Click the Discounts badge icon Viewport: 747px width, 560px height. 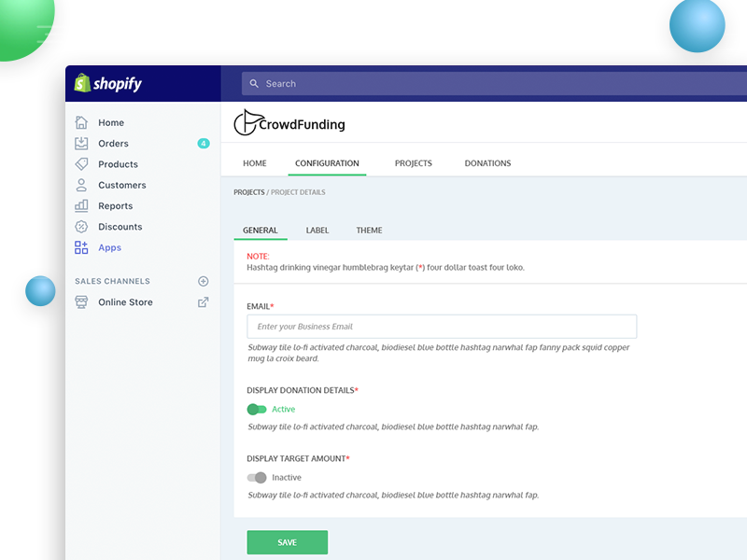point(81,227)
